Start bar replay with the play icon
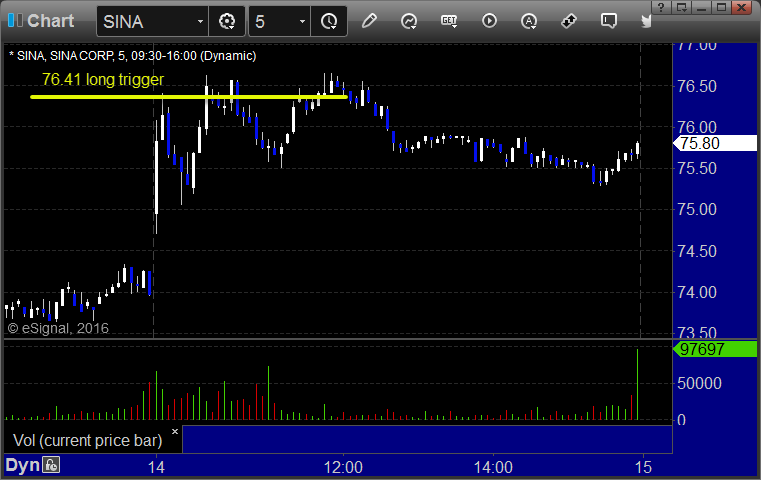This screenshot has width=761, height=480. [x=489, y=21]
